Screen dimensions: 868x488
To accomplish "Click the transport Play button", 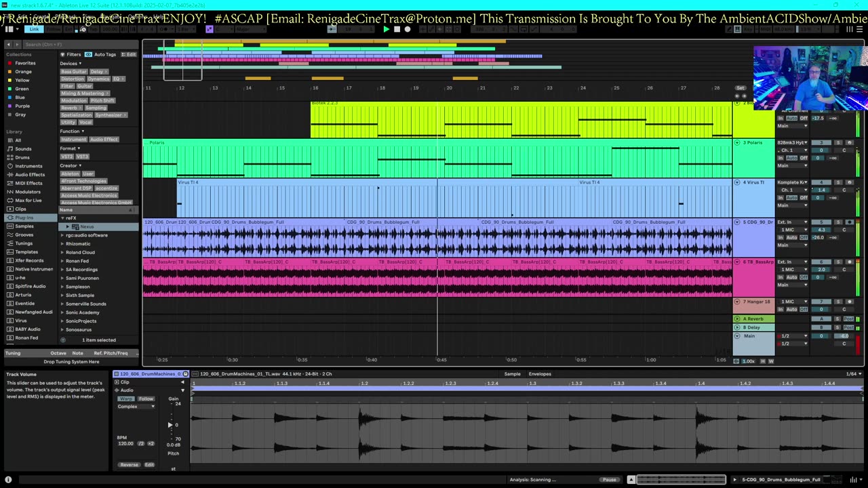I will click(386, 29).
